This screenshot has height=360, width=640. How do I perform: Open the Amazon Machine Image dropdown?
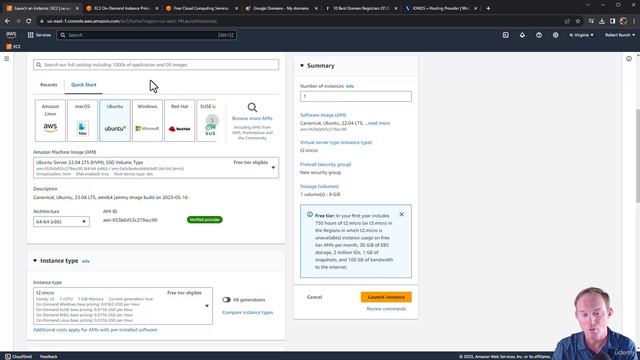(156, 168)
